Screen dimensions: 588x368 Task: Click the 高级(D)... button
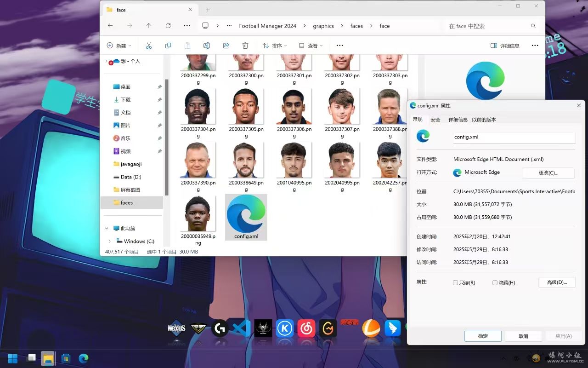click(556, 282)
